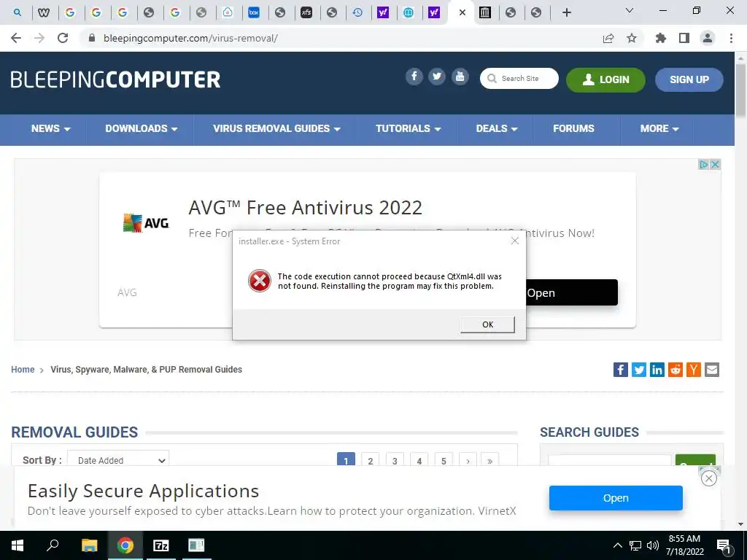This screenshot has height=560, width=747.
Task: Expand the NEWS menu
Action: pos(50,128)
